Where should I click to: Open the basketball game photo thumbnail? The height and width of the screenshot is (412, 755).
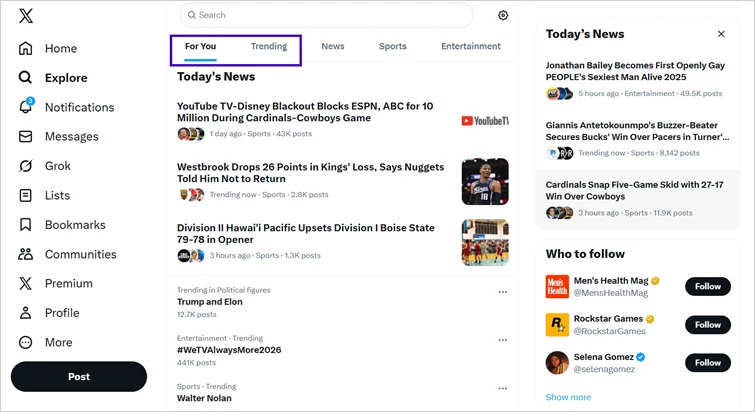[485, 243]
